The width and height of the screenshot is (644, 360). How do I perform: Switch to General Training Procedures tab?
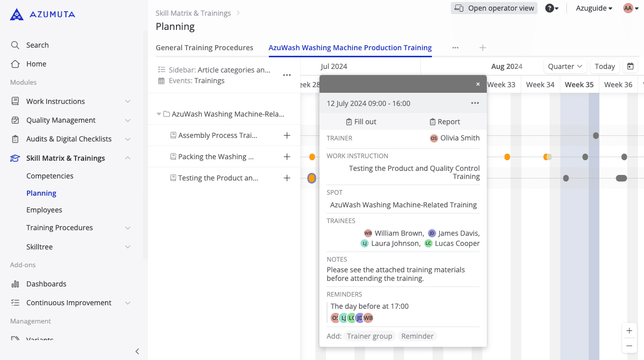tap(204, 48)
